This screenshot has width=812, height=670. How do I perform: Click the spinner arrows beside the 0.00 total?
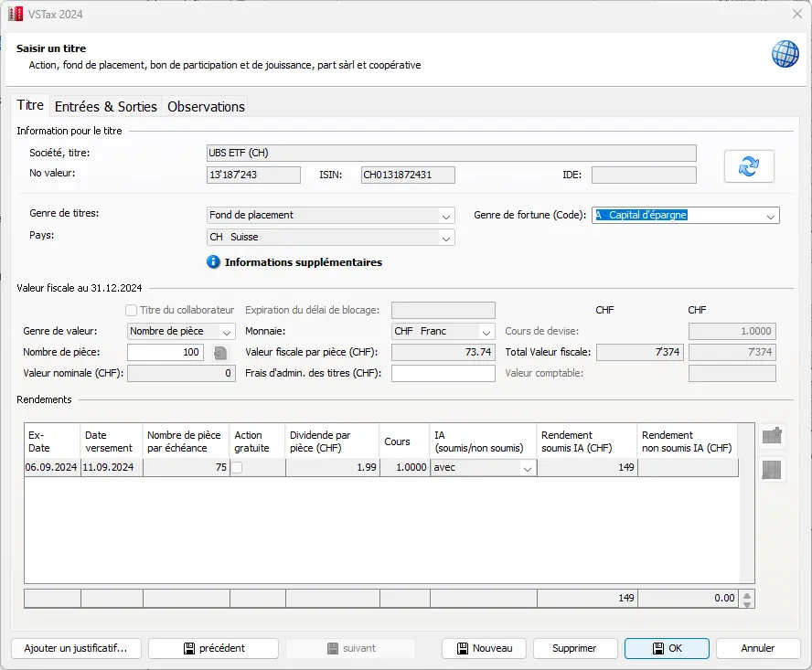tap(747, 599)
